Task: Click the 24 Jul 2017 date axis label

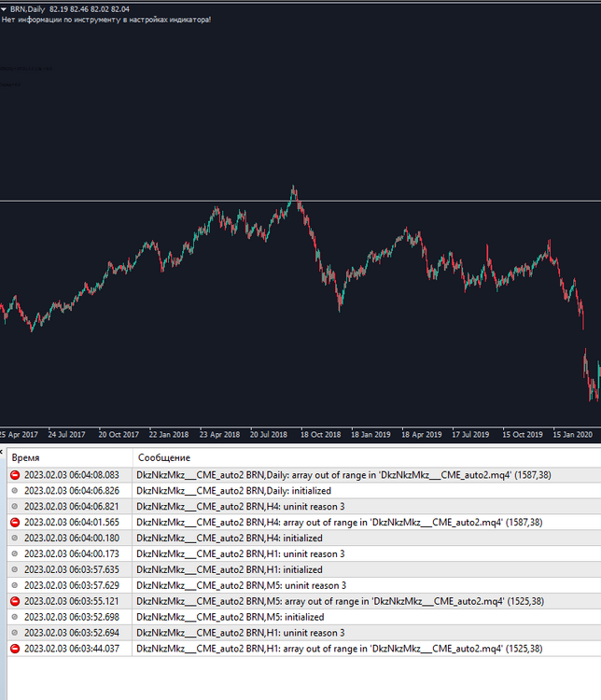Action: 67,434
